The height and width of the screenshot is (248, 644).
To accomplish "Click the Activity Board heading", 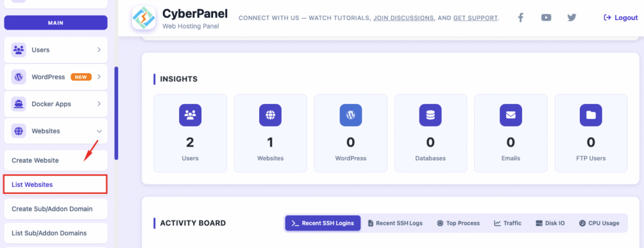I will [193, 223].
